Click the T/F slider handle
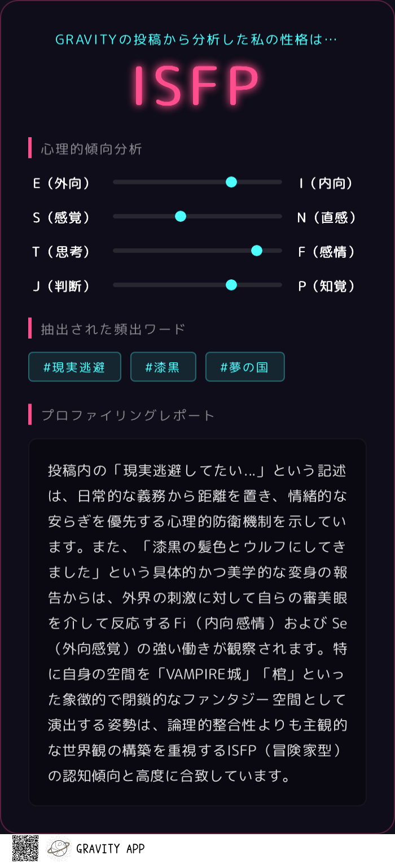The height and width of the screenshot is (868, 395). click(x=257, y=251)
